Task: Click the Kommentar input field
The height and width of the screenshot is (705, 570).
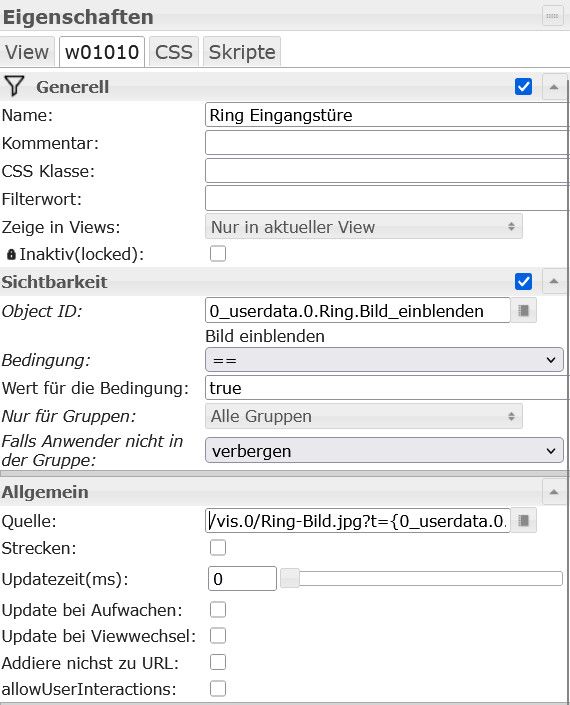Action: pos(387,143)
